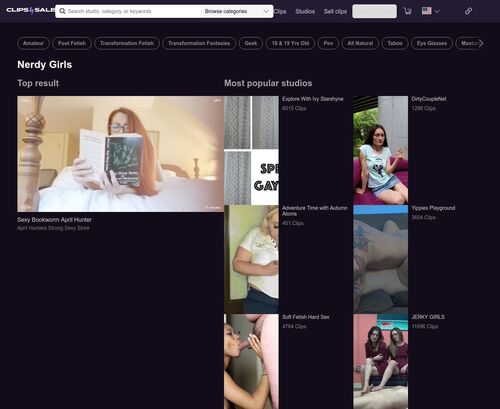Open the Browse categories dropdown
The height and width of the screenshot is (409, 500).
click(x=237, y=11)
